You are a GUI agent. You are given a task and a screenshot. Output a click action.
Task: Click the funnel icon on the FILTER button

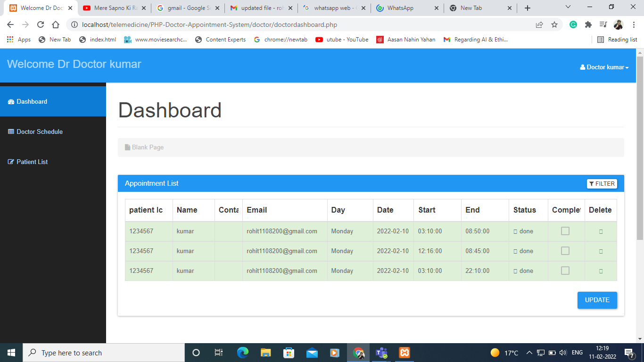[x=592, y=184]
